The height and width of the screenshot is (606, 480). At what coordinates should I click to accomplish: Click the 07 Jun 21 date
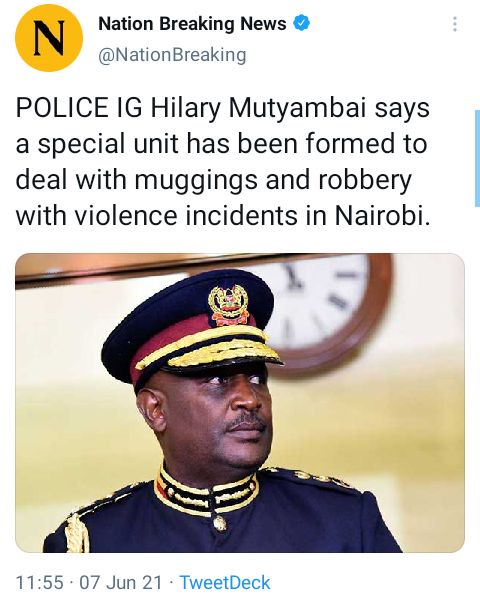(x=120, y=582)
